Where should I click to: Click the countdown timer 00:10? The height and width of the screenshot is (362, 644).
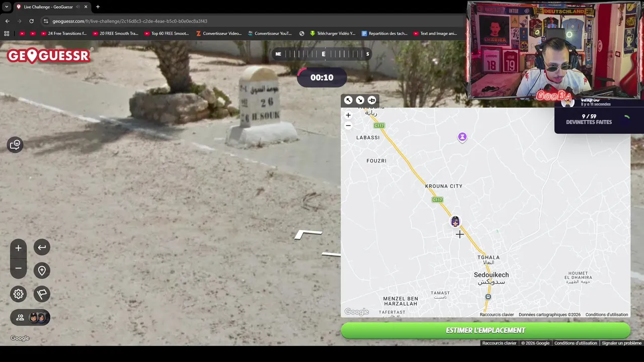point(321,77)
